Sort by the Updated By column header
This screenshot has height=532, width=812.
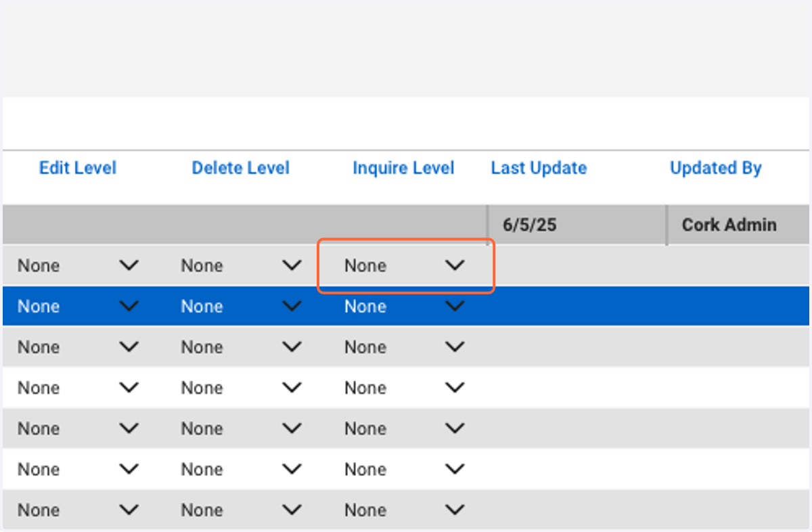(x=716, y=168)
